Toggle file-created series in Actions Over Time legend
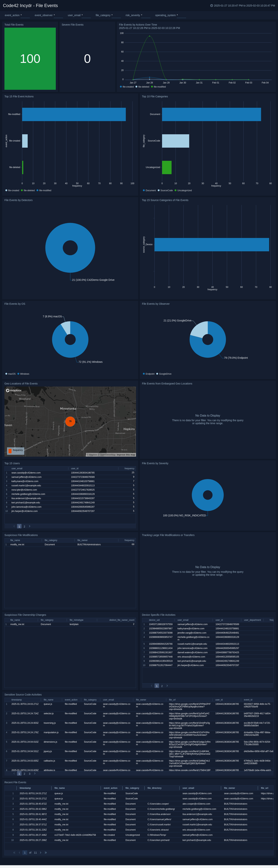 tap(127, 87)
